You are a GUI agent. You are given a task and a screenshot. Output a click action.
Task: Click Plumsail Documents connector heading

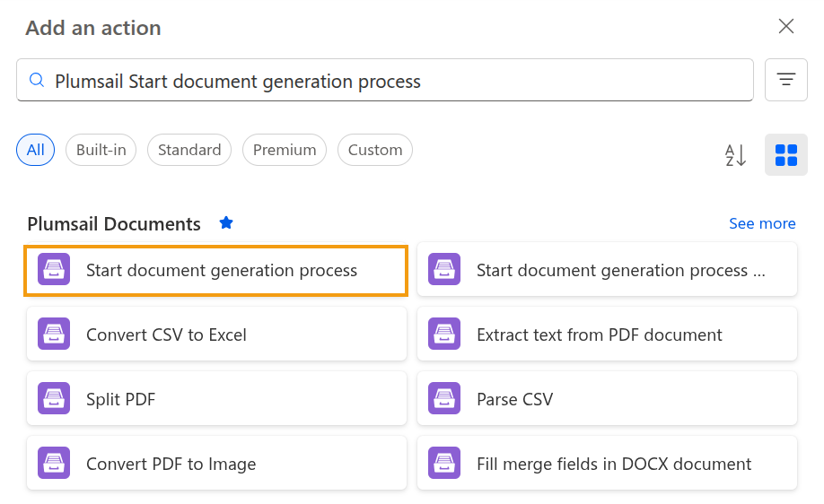coord(114,224)
